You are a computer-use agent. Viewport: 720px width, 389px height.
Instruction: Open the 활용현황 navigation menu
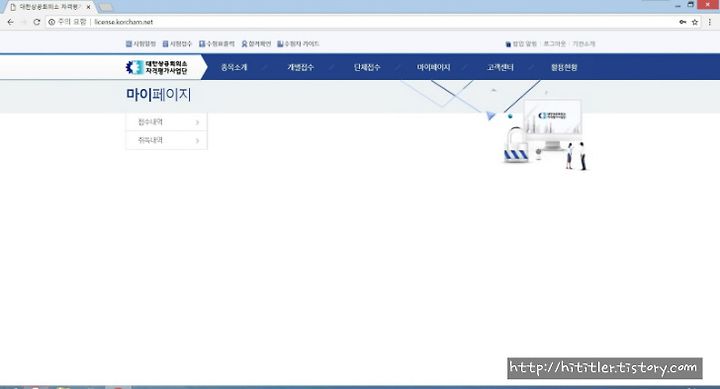click(564, 67)
